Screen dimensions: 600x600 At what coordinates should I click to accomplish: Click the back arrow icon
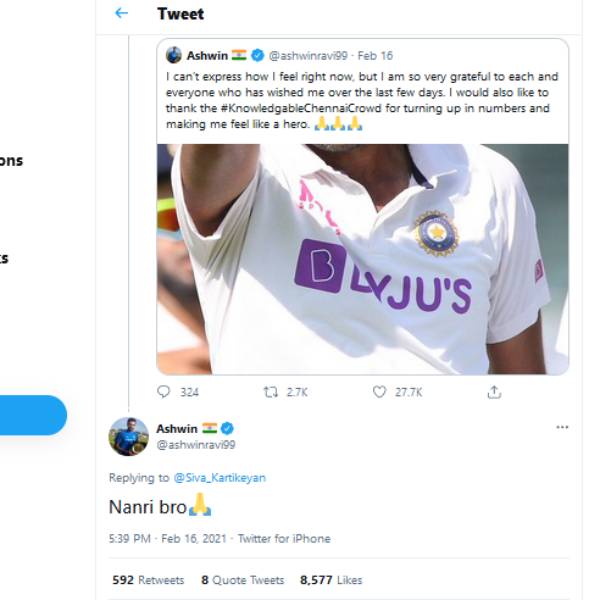(121, 13)
